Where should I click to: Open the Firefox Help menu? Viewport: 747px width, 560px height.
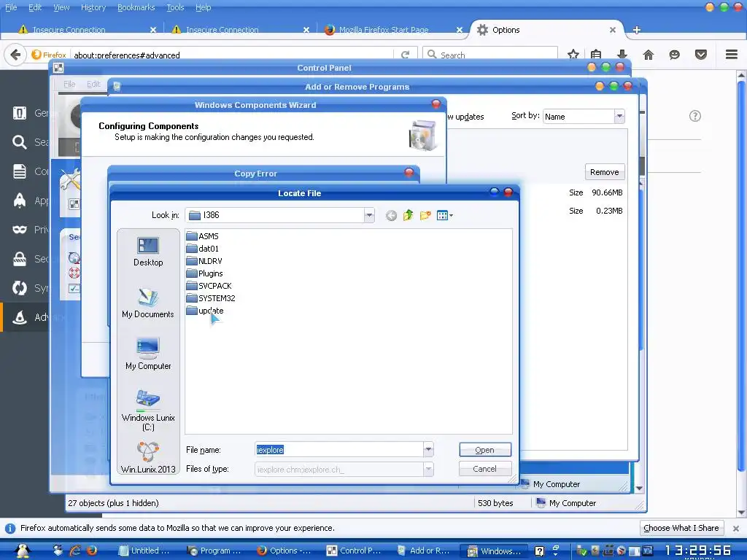tap(203, 7)
